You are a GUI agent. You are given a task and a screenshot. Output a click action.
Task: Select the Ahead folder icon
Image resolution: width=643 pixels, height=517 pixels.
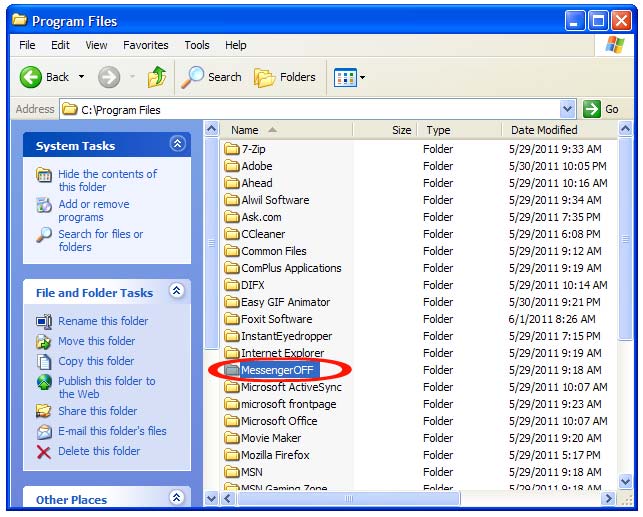tap(232, 182)
